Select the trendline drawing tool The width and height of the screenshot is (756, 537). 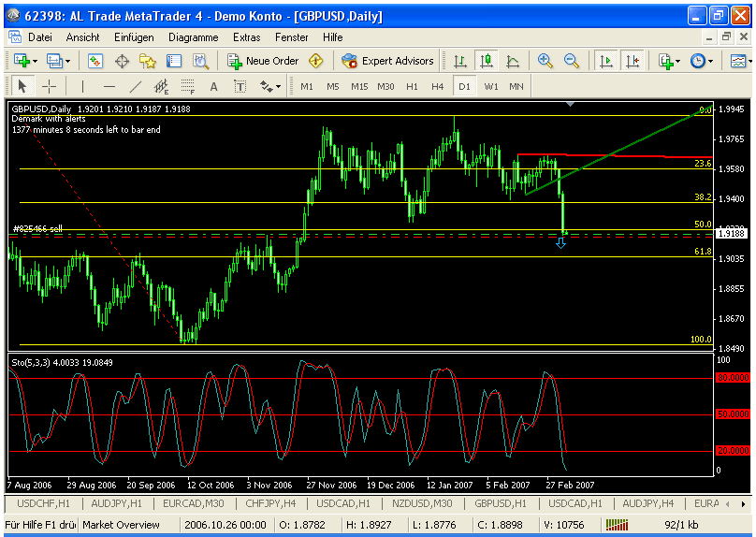click(135, 86)
